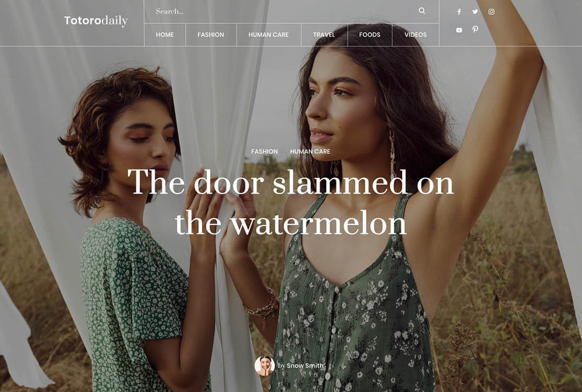The height and width of the screenshot is (392, 582).
Task: Select Foods in the navigation bar
Action: coord(370,34)
